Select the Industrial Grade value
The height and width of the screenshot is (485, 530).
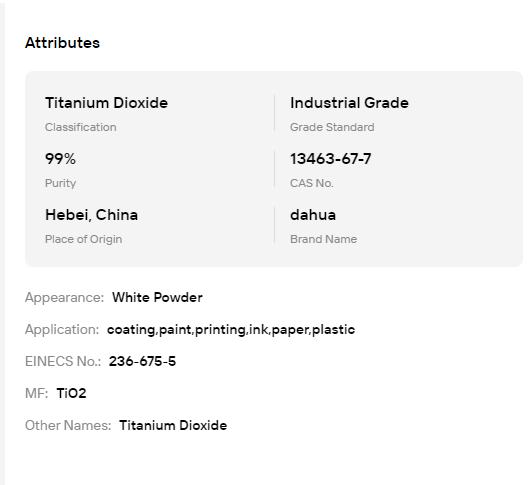(350, 103)
